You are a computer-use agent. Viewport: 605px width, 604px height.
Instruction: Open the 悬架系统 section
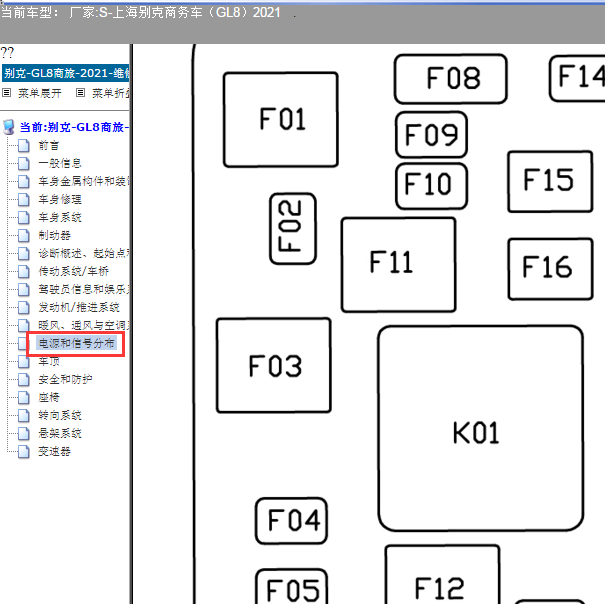[60, 433]
